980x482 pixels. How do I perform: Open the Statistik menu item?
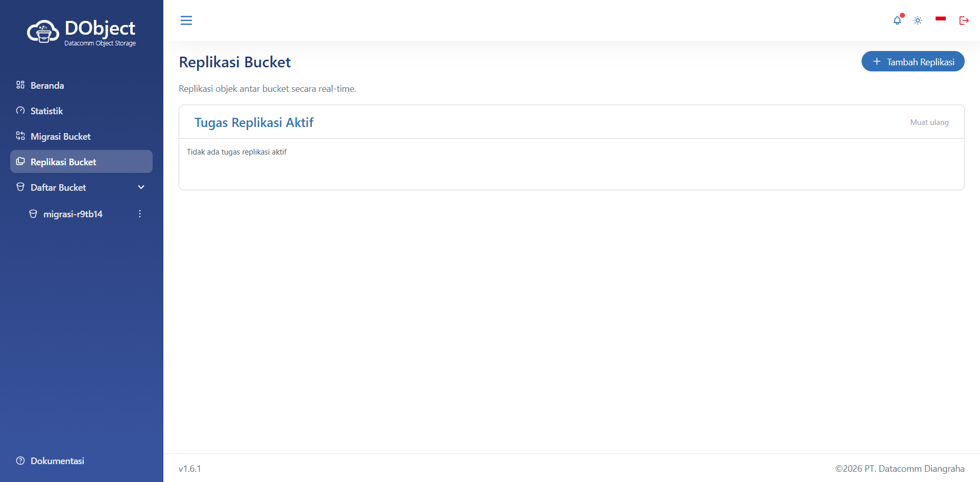(x=81, y=111)
